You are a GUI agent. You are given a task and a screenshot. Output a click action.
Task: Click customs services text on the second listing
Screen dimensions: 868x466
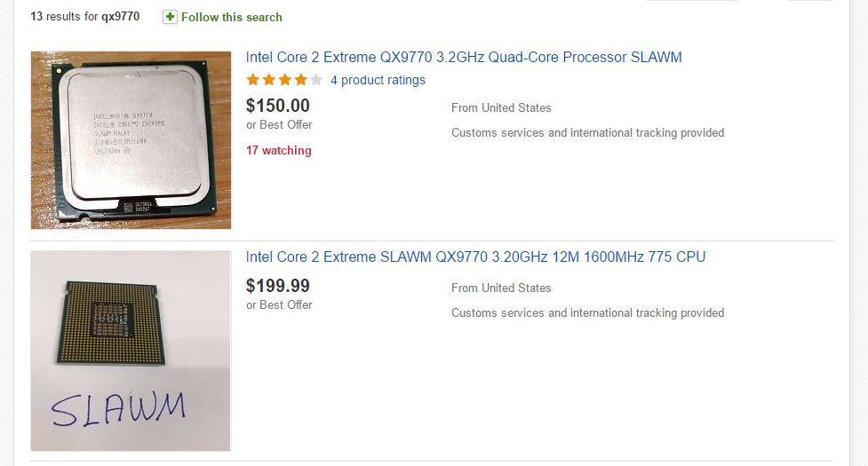(x=587, y=313)
